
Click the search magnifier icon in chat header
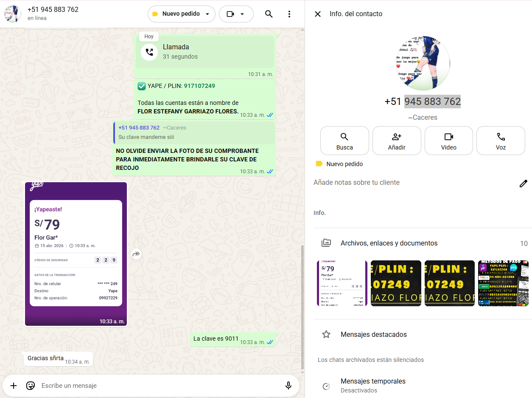click(269, 14)
